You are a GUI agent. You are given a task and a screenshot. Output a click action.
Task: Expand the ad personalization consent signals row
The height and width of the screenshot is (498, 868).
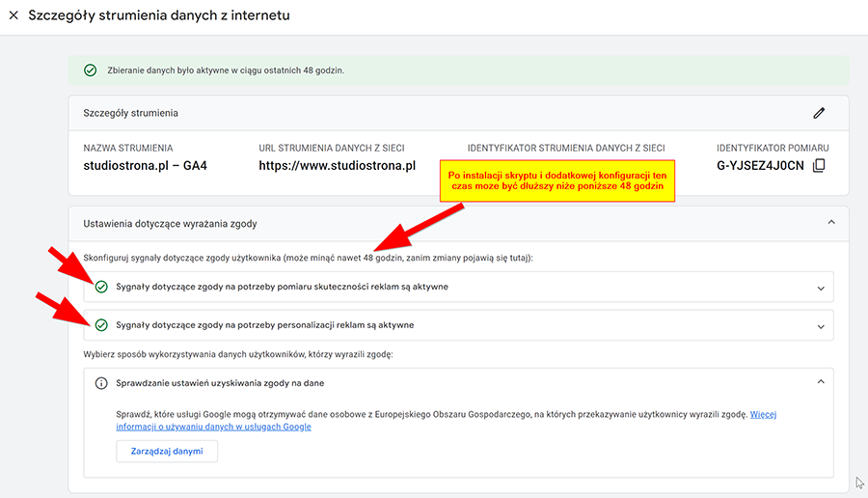tap(821, 327)
